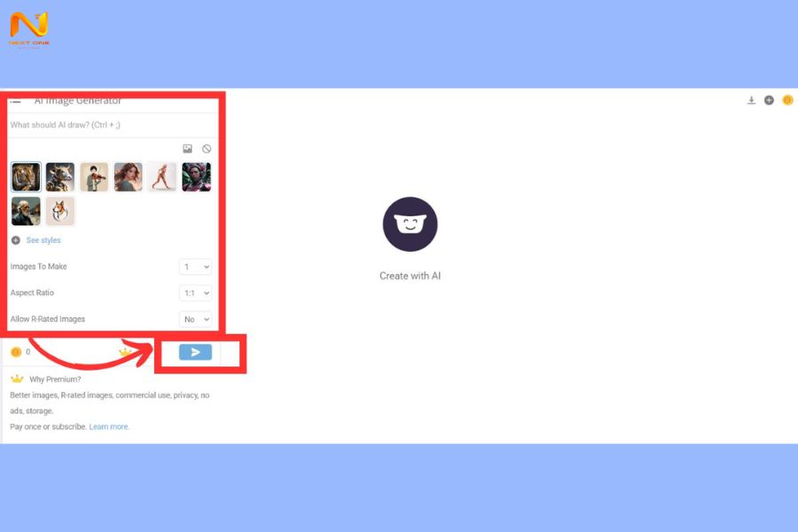Image resolution: width=798 pixels, height=532 pixels.
Task: Select the old bearded man style thumbnail
Action: click(x=26, y=211)
